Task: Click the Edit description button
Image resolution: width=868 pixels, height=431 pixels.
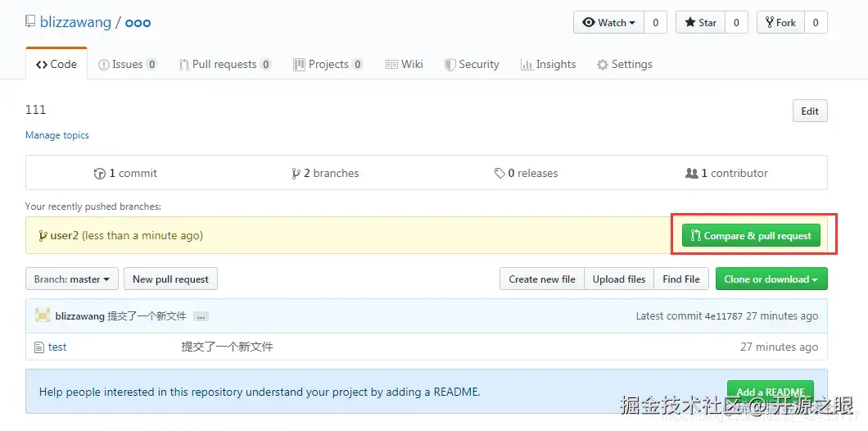Action: (810, 111)
